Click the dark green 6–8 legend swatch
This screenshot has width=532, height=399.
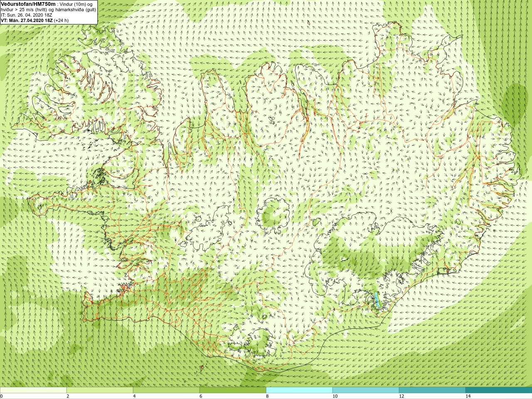pos(233,390)
